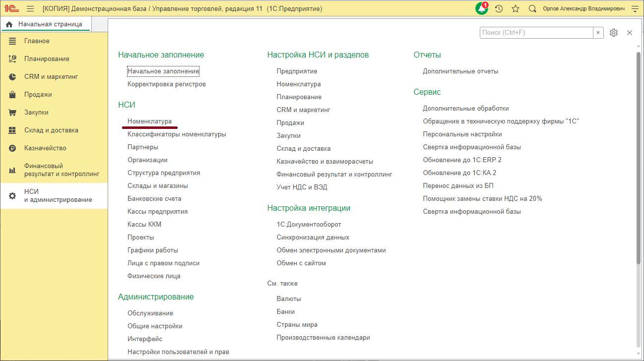Open view history using the clock icon

coord(499,8)
